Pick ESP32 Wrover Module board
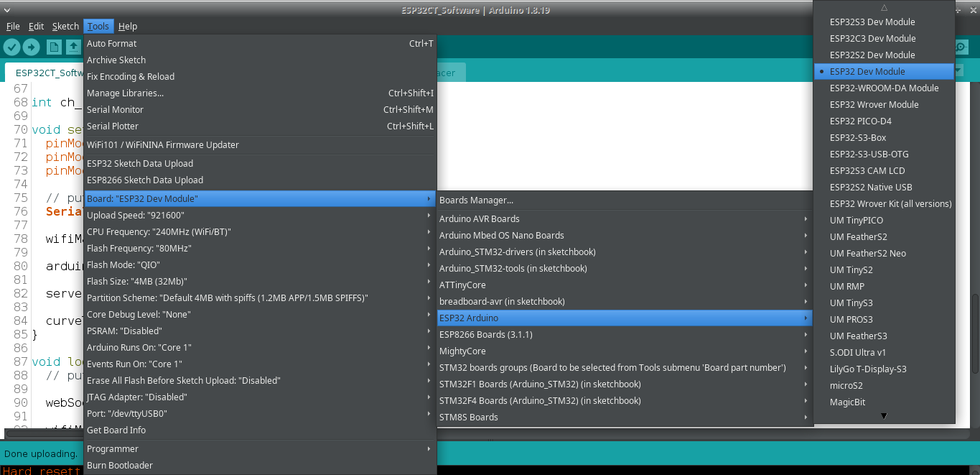Image resolution: width=980 pixels, height=475 pixels. 884,104
